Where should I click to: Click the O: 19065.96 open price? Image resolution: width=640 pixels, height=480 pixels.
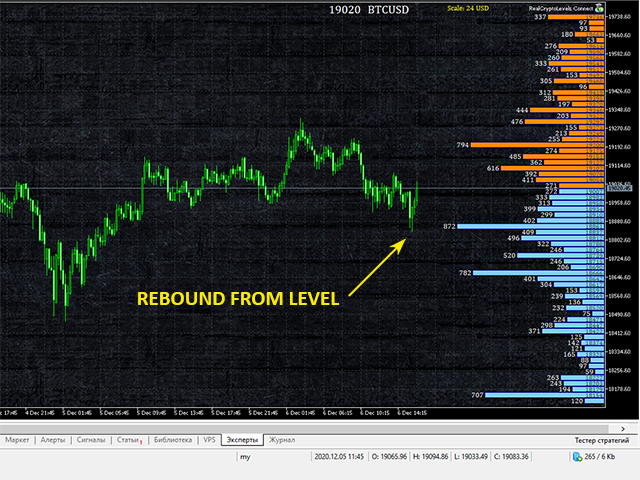(x=389, y=457)
